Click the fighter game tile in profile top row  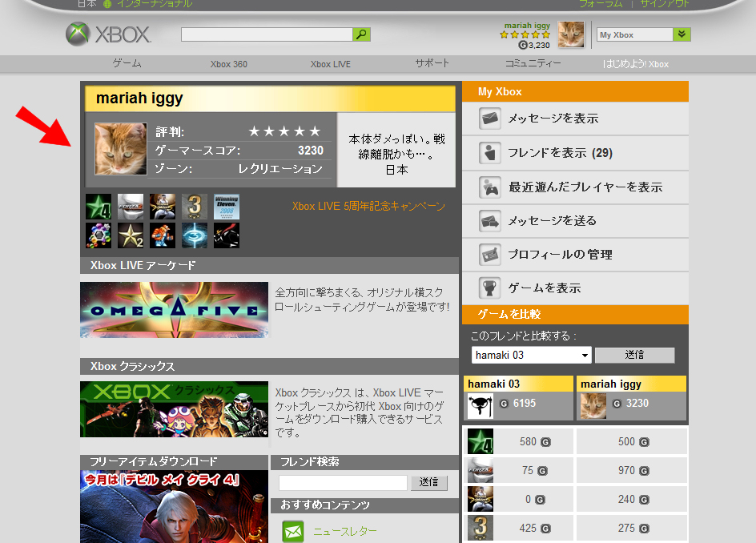click(x=163, y=207)
